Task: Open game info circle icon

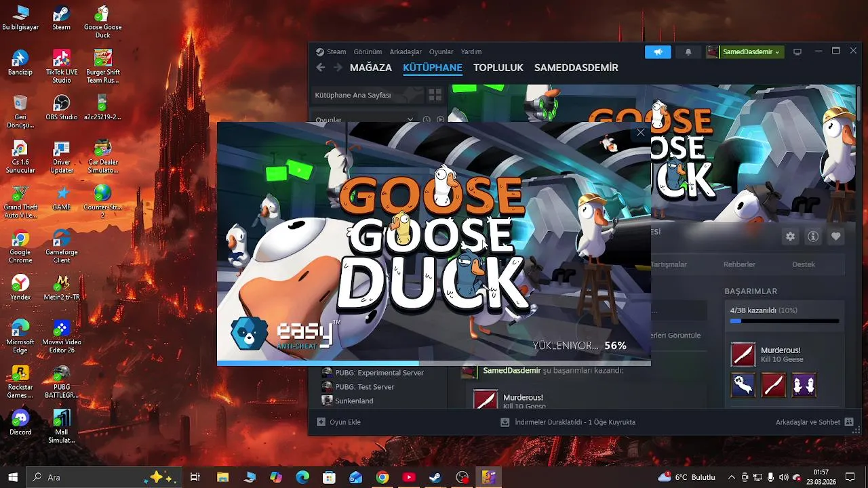Action: [813, 237]
